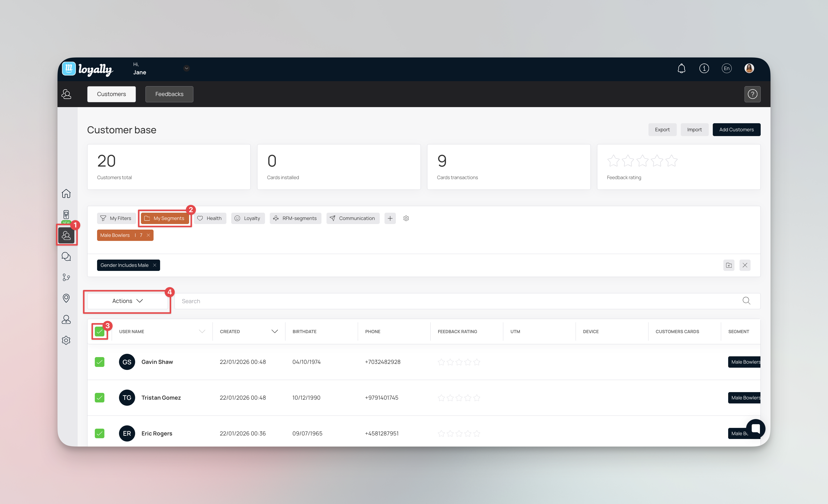Viewport: 828px width, 504px height.
Task: Rate fifth star in Feedback rating card
Action: (x=671, y=161)
